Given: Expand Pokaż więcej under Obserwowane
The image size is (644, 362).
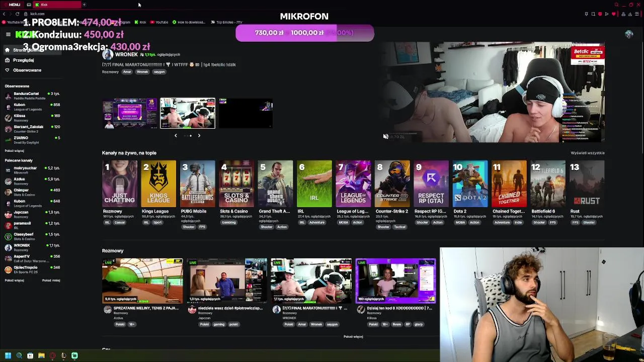Looking at the screenshot, I should coord(14,151).
